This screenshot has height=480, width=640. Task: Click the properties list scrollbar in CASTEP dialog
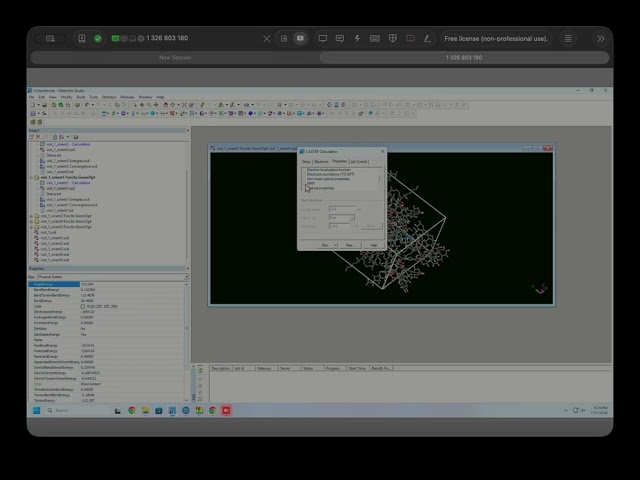coord(380,179)
